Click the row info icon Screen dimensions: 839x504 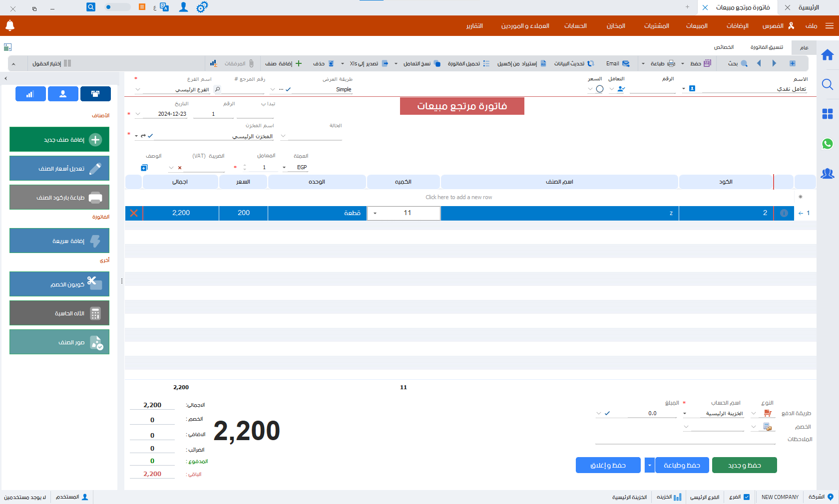point(784,213)
